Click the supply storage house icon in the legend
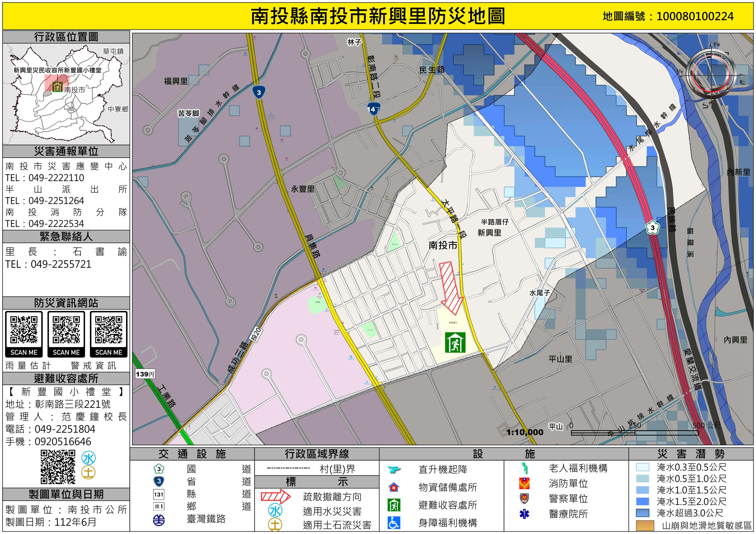This screenshot has height=534, width=756. pyautogui.click(x=394, y=487)
